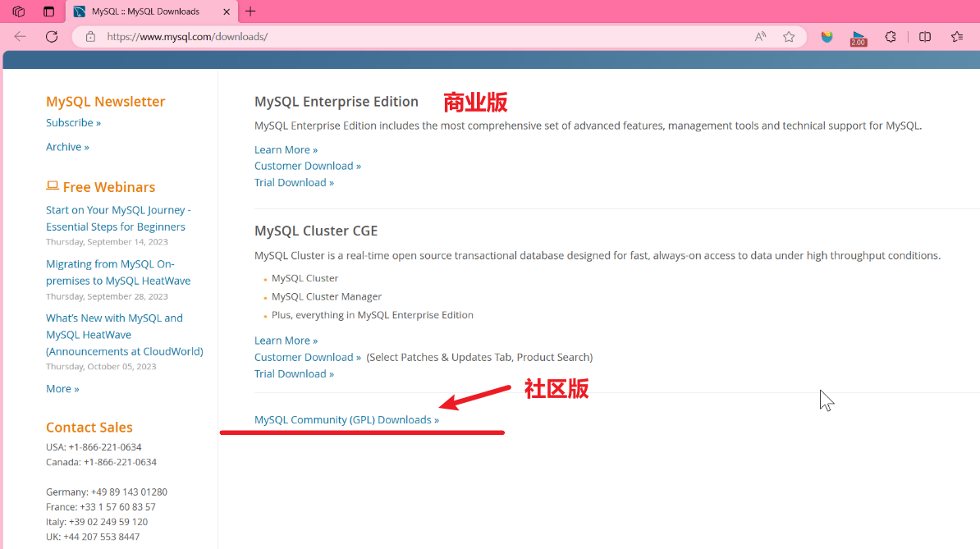Open the newsletter Archive link
Screen dimensions: 980x549
(x=67, y=146)
